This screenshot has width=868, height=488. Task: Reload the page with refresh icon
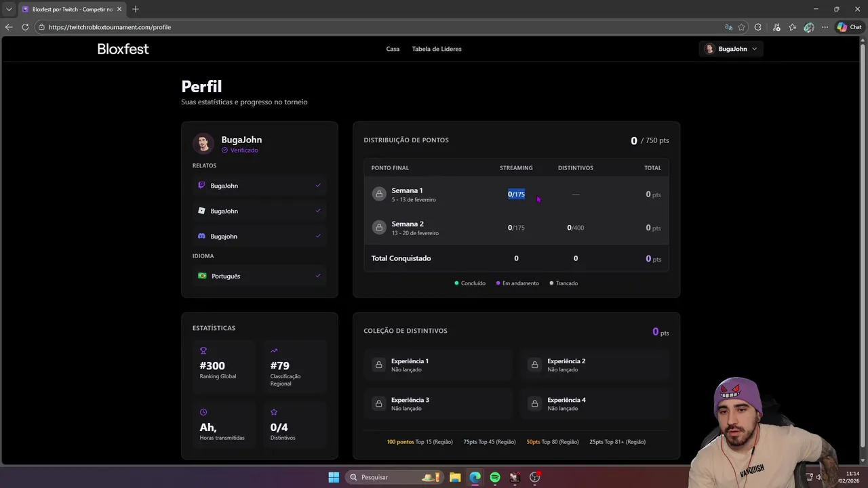coord(25,27)
